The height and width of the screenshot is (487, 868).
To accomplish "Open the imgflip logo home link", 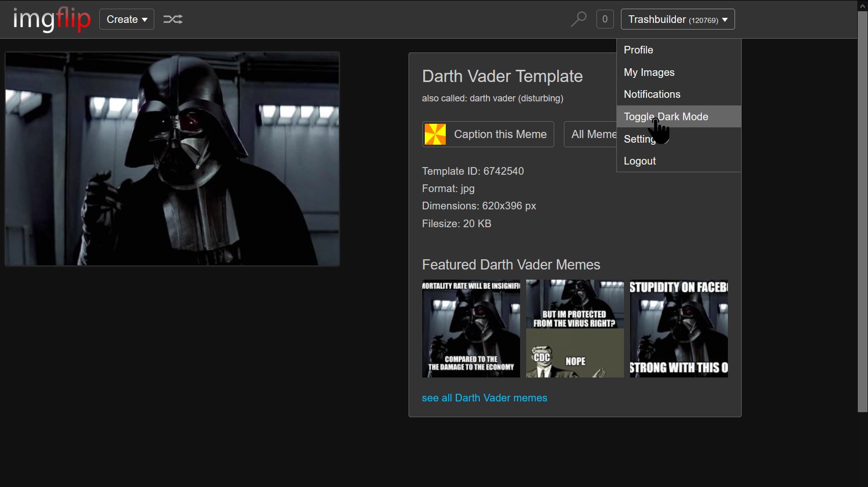I will tap(51, 19).
